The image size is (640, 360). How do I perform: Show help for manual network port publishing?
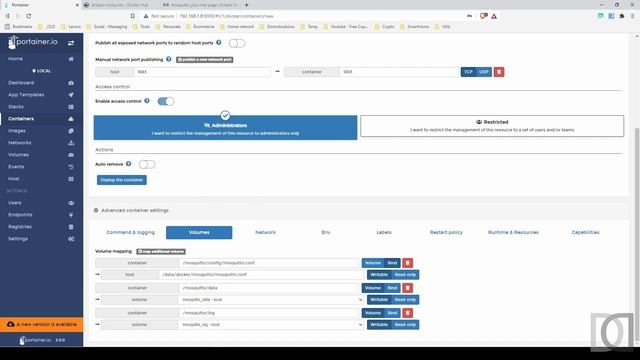(169, 59)
